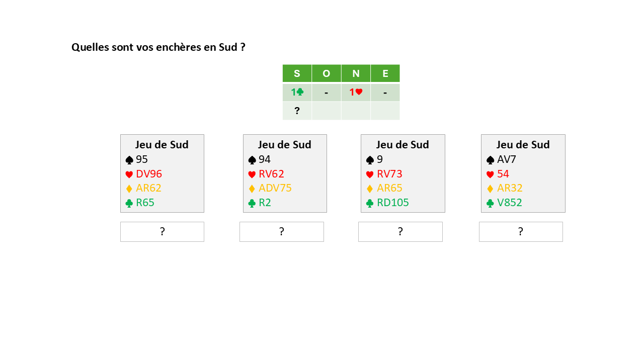Click the heart icon next to DV96
This screenshot has height=362, width=644.
129,174
